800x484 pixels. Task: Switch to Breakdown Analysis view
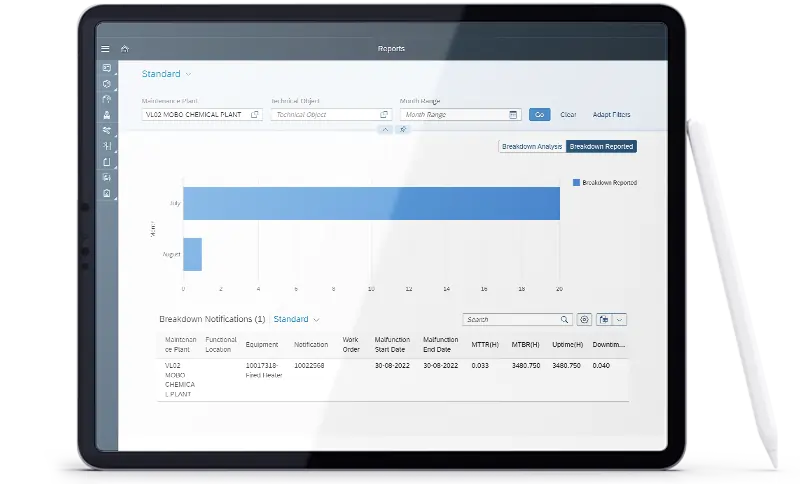coord(532,146)
